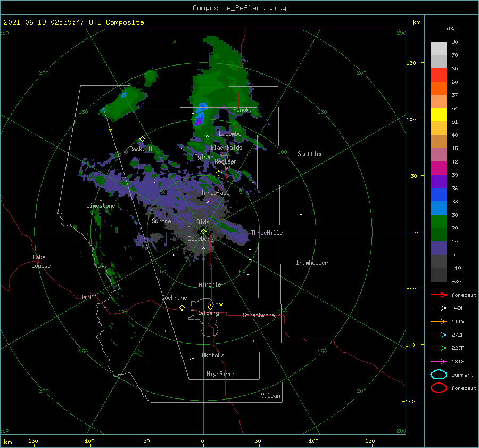Image resolution: width=479 pixels, height=448 pixels.
Task: Click the Lacombe city label
Action: tap(230, 134)
